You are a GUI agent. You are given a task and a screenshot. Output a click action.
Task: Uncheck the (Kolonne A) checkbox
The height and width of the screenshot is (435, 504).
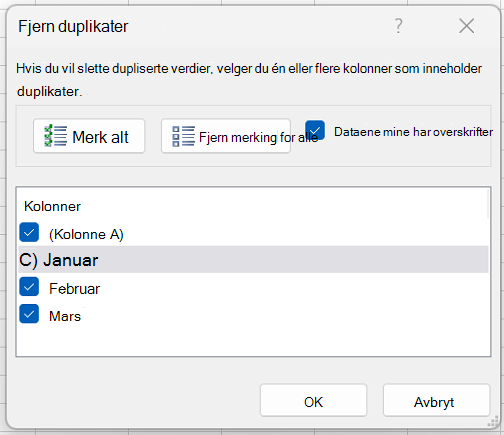[29, 232]
